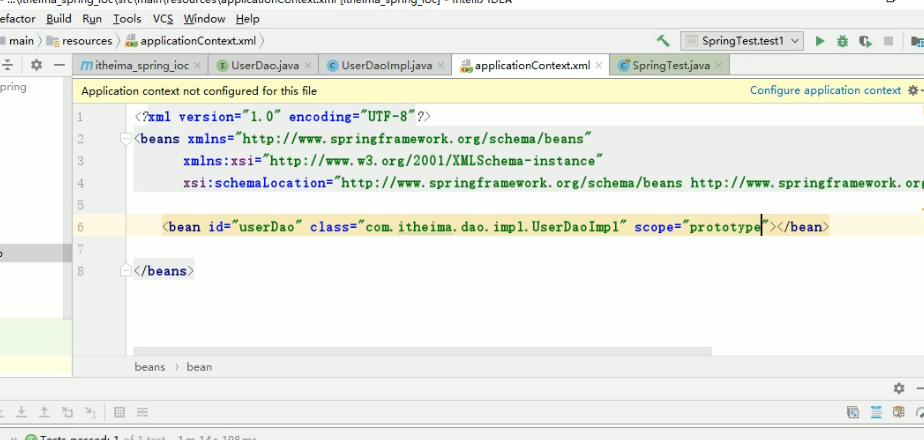Click line number 6 in the gutter
Image resolution: width=924 pixels, height=440 pixels.
(x=80, y=227)
